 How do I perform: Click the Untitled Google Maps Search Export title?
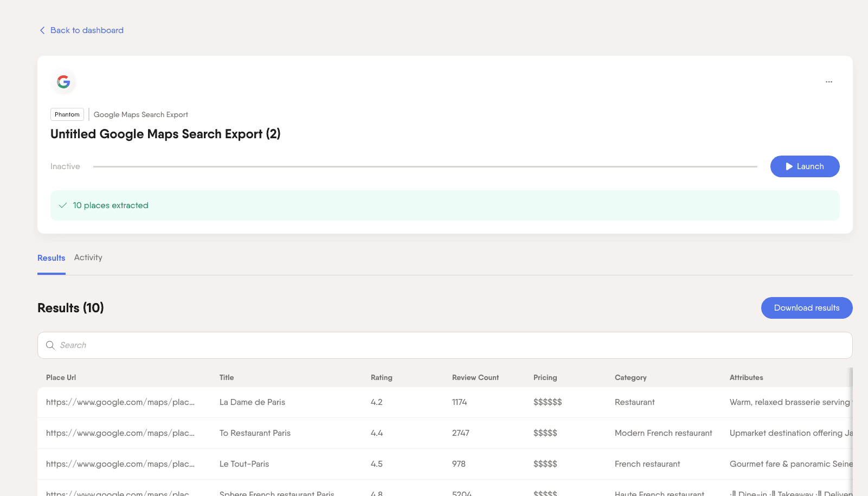tap(165, 134)
